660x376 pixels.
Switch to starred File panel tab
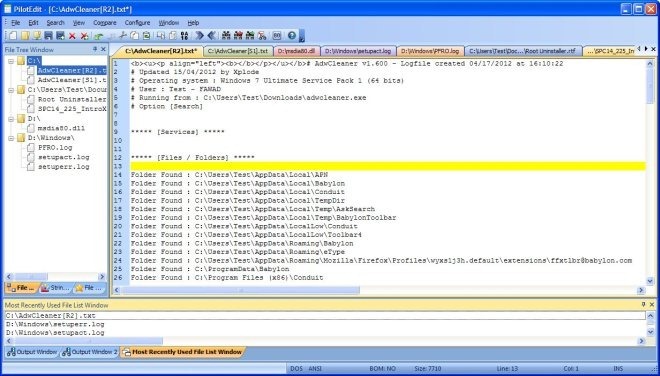pos(88,288)
